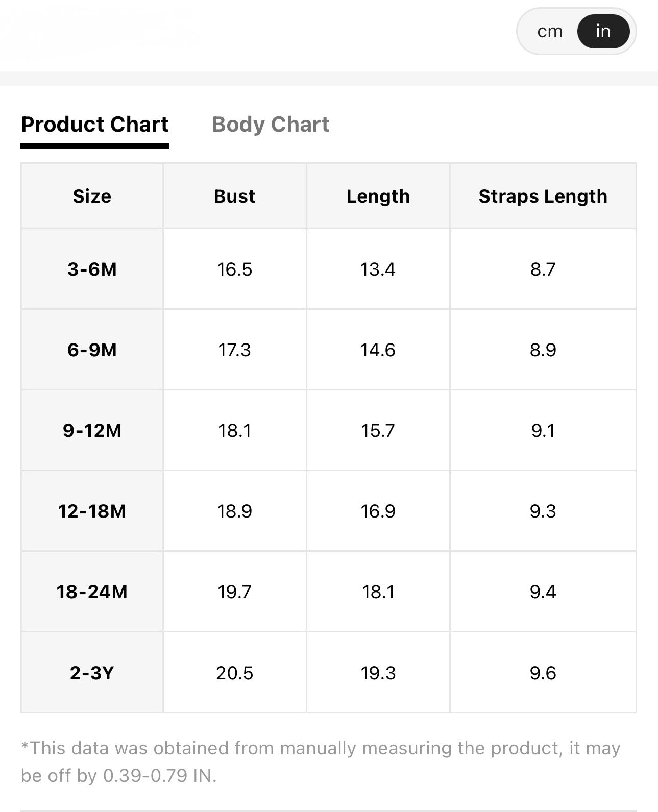Select the Product Chart tab
Screen dimensions: 658x812
(95, 125)
